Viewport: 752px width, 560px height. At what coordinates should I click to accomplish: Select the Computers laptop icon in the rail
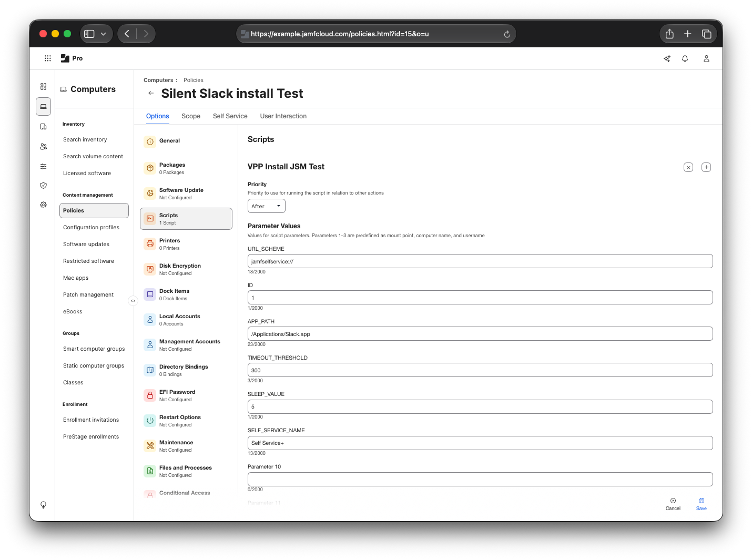(43, 106)
